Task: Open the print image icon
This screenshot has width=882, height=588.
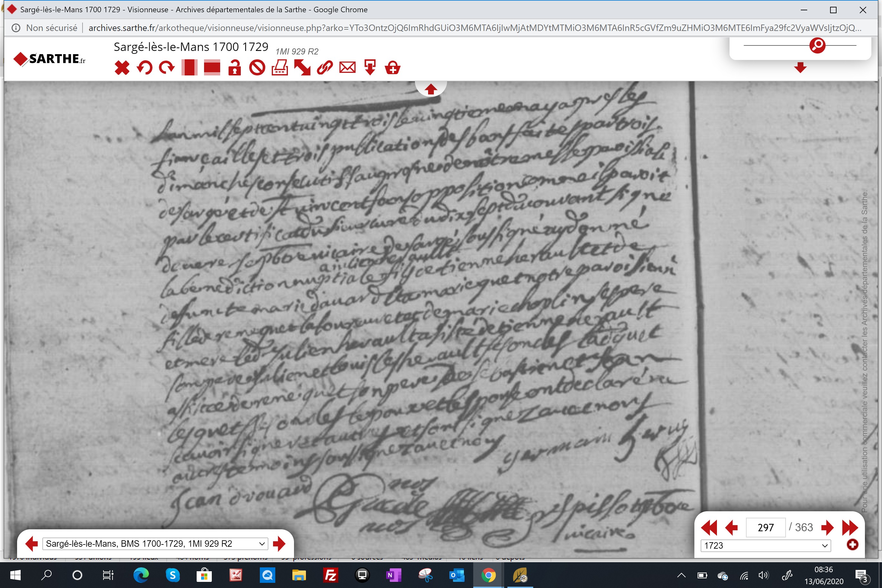Action: [x=280, y=68]
